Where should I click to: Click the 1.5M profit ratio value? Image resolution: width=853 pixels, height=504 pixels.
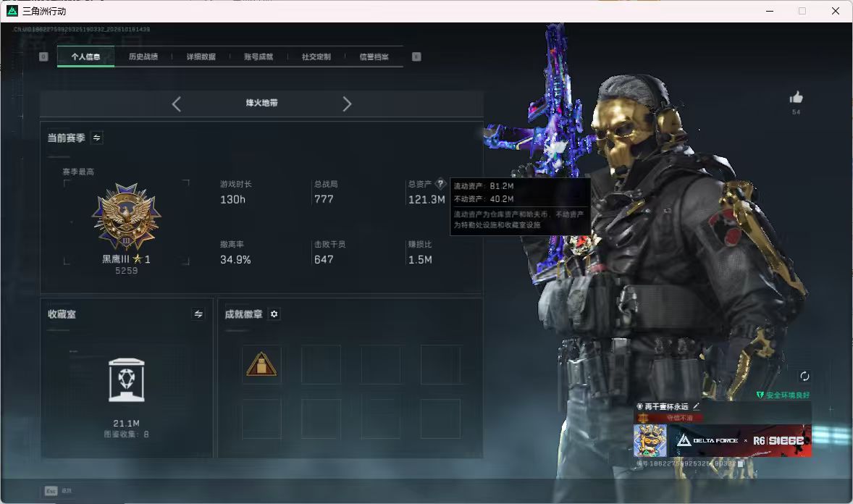[x=420, y=260]
